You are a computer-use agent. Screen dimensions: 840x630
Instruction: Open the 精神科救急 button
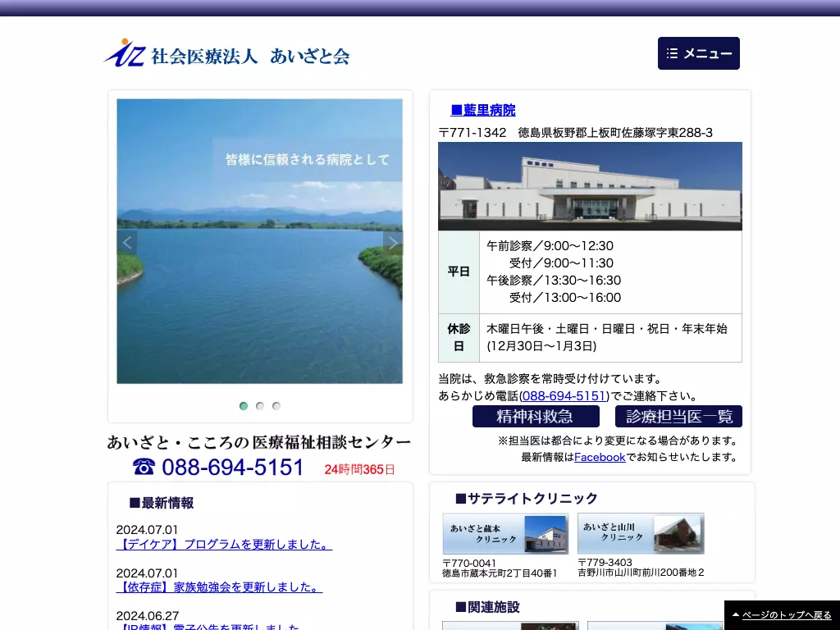(x=536, y=416)
